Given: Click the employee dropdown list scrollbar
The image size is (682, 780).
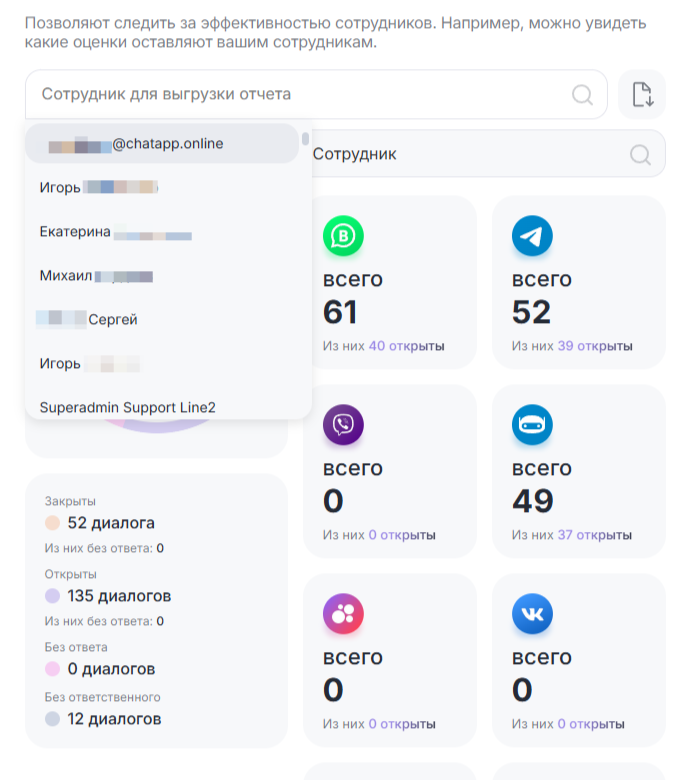Looking at the screenshot, I should coord(305,140).
